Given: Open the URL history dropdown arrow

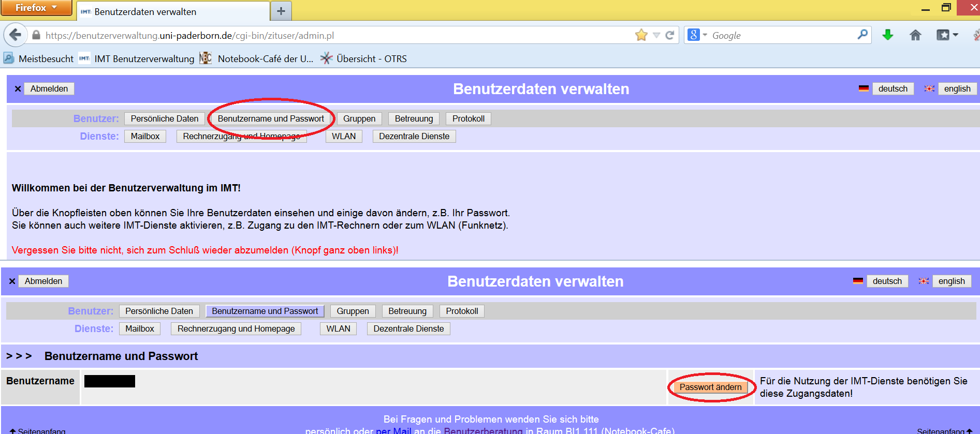Looking at the screenshot, I should pos(656,35).
